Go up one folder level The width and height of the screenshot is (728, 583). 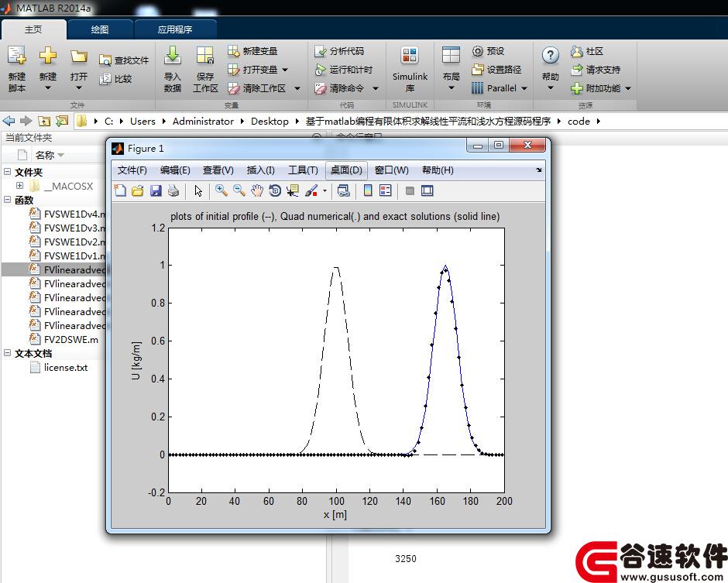point(44,121)
